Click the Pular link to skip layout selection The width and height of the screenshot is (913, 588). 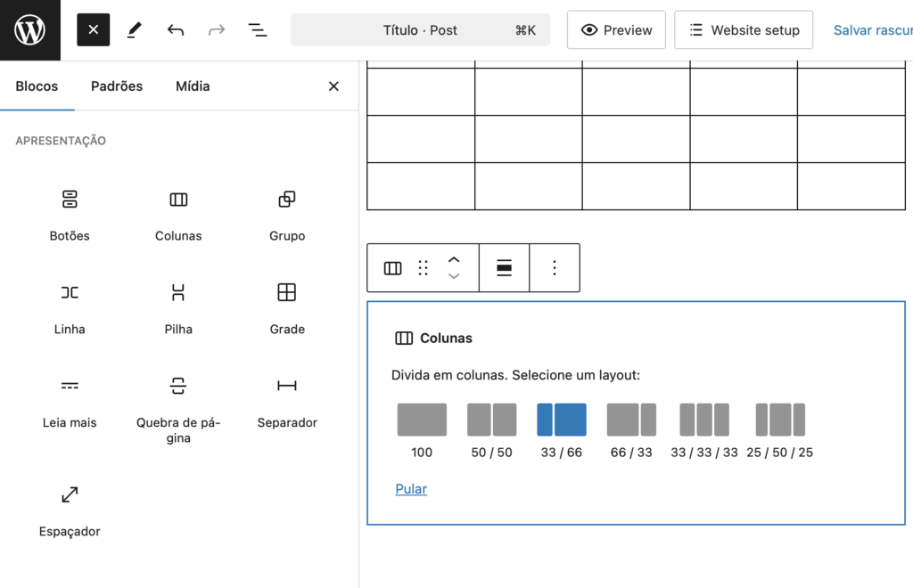click(410, 488)
